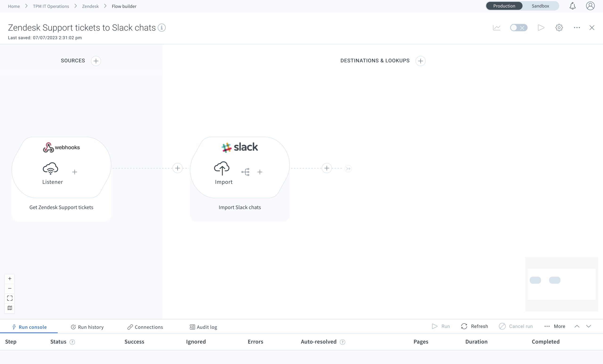Open flow settings gear icon
The image size is (603, 364).
[x=559, y=28]
